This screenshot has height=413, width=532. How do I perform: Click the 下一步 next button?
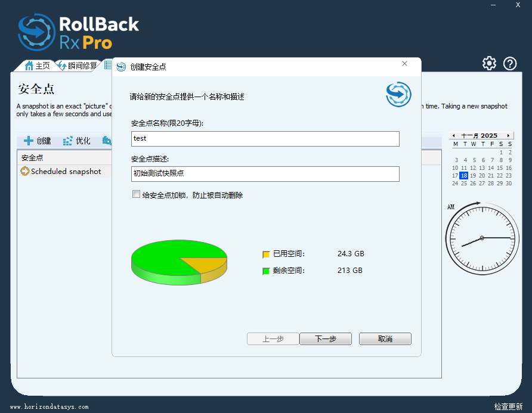(326, 339)
